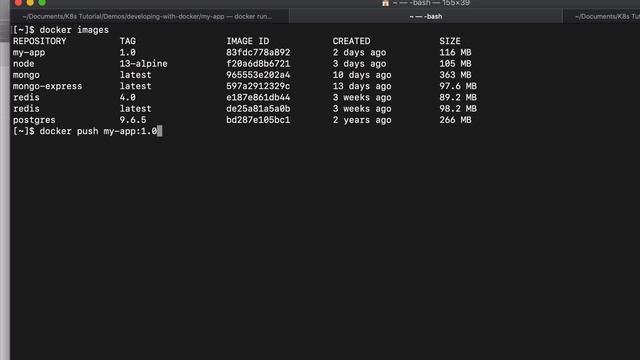The image size is (640, 360).
Task: Click the 97.6 MB size value
Action: click(x=458, y=86)
